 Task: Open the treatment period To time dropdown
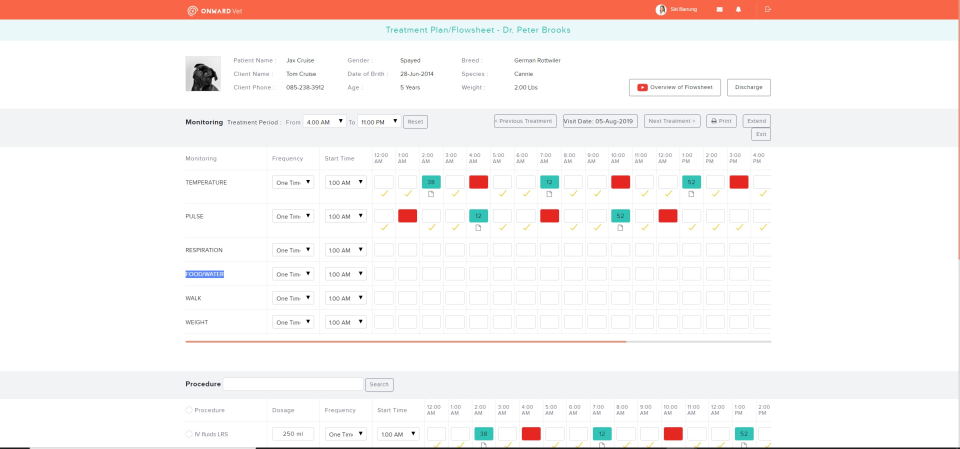tap(379, 122)
